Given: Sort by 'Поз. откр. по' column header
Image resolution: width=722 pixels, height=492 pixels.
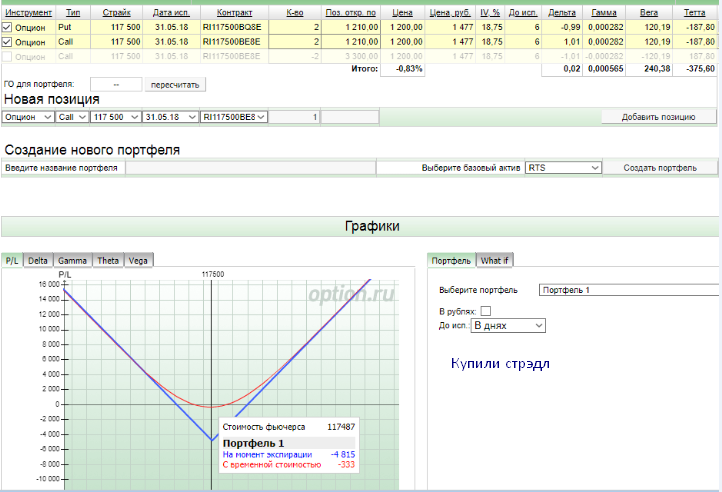Looking at the screenshot, I should (350, 12).
